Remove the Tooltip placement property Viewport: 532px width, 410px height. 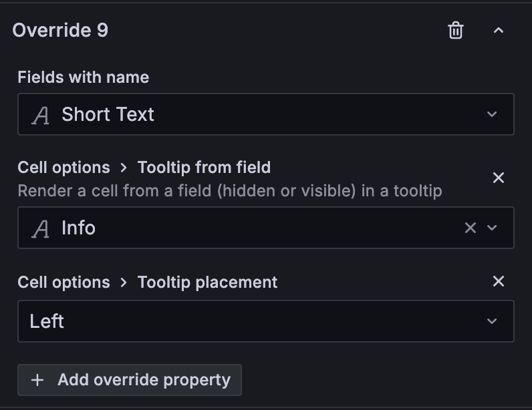498,281
